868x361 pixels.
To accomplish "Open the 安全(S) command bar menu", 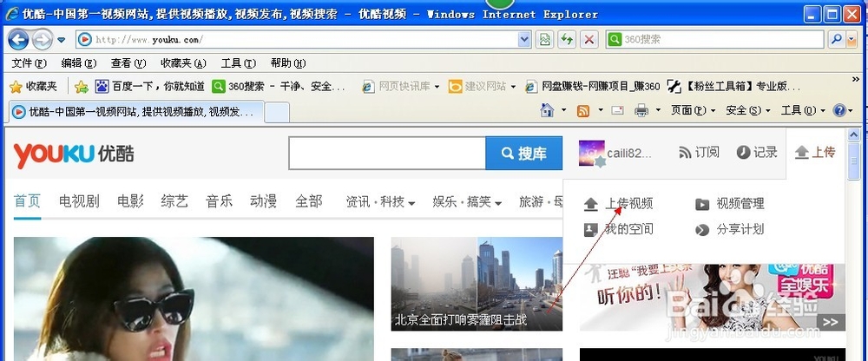I will [748, 111].
